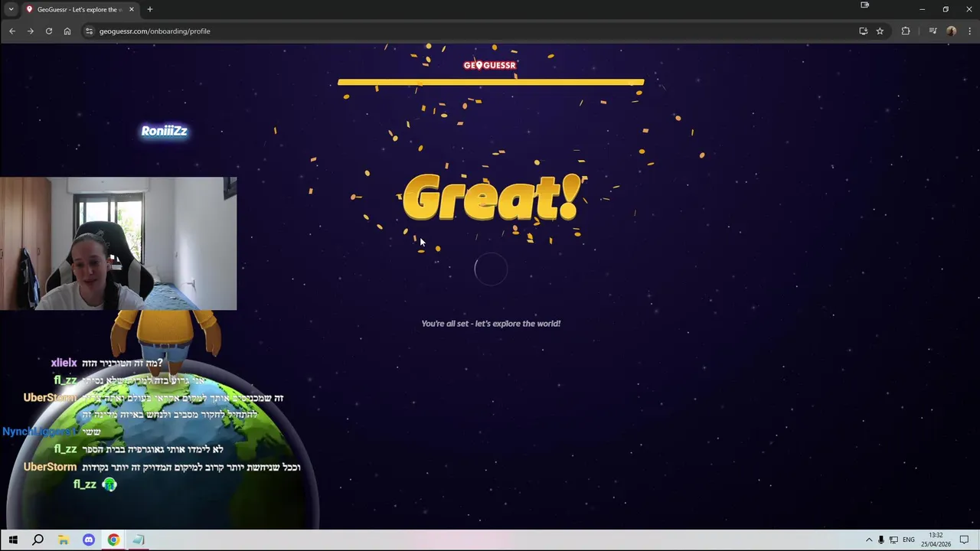Switch to Chrome in the taskbar
Screen dimensions: 980x551
(113, 540)
